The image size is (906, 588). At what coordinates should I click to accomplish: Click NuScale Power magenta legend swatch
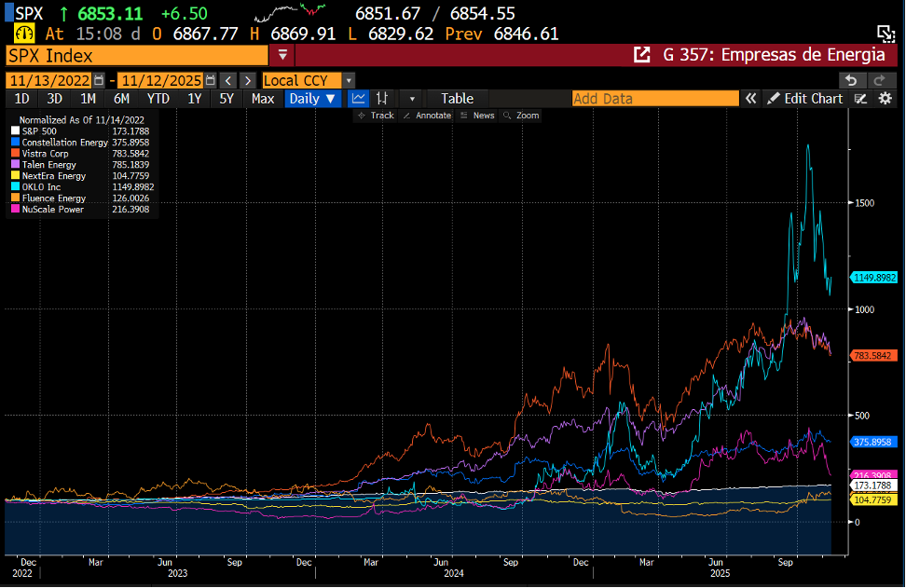(15, 209)
